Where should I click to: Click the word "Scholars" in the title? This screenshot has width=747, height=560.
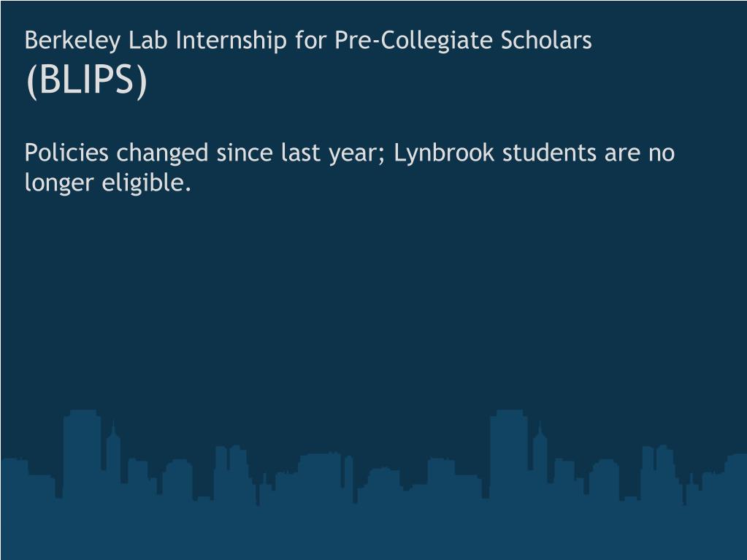pyautogui.click(x=546, y=40)
